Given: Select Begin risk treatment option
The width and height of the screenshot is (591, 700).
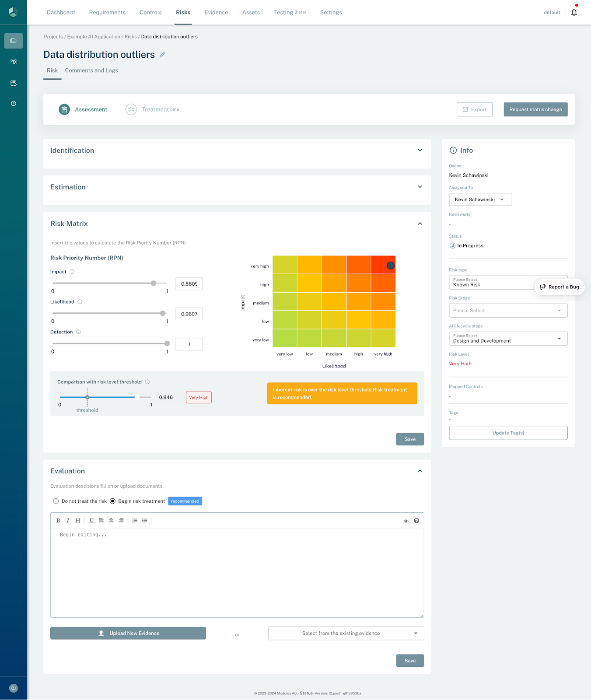Looking at the screenshot, I should pos(112,501).
